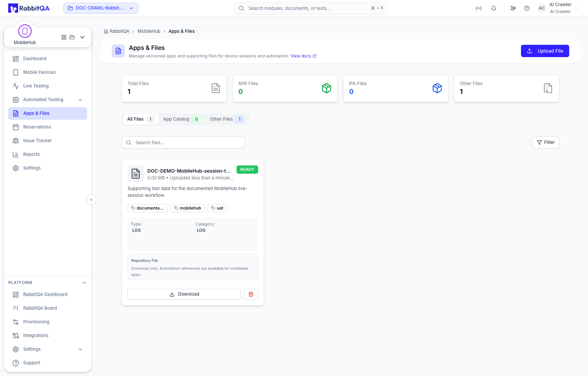This screenshot has height=376, width=588.
Task: Go to Mobile Devices
Action: [x=48, y=72]
